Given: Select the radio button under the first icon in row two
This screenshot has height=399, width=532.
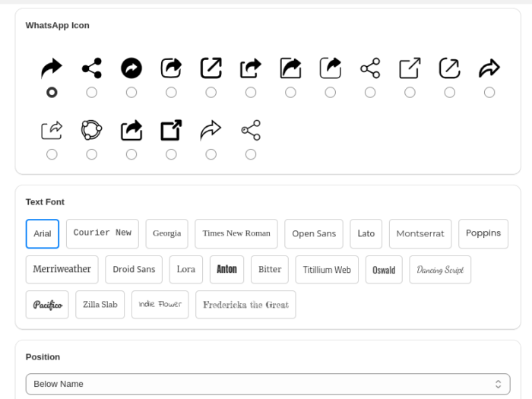Looking at the screenshot, I should click(x=52, y=154).
